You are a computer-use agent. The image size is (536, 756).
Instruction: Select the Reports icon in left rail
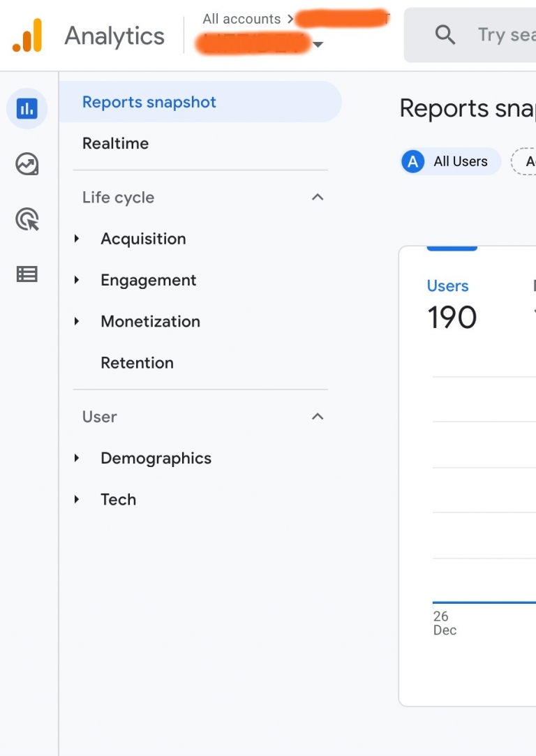(x=27, y=109)
